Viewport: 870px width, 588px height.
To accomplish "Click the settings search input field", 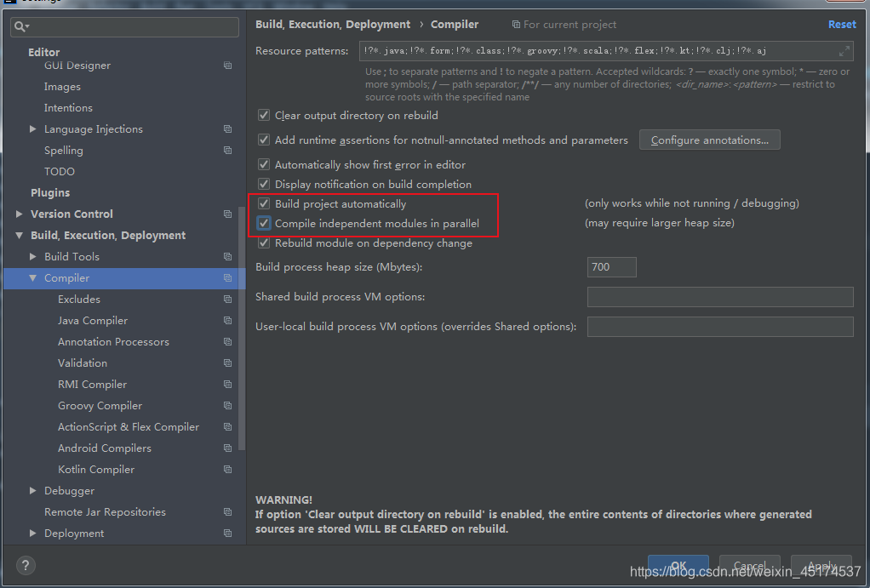I will coord(125,26).
